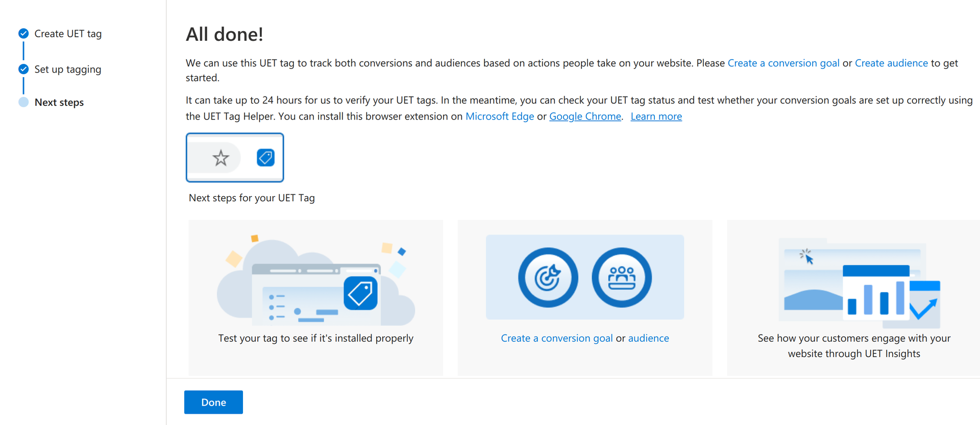Click the star favorites icon

(220, 158)
